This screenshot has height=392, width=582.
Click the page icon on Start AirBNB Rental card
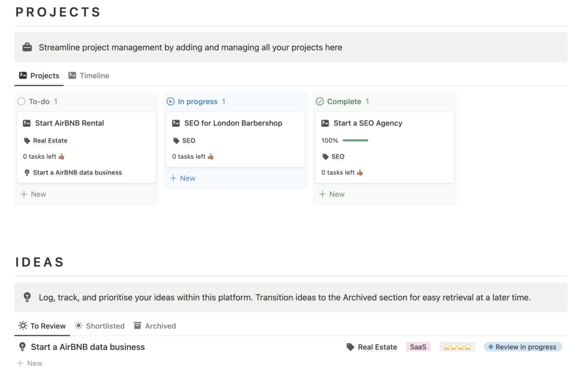coord(27,123)
